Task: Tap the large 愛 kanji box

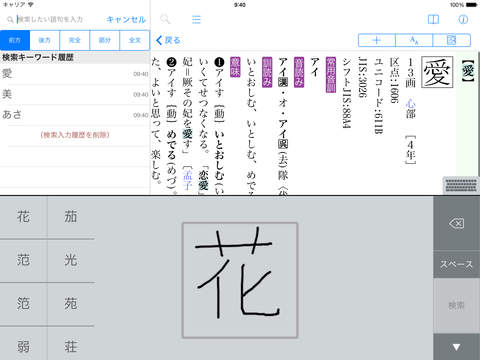Action: 437,72
